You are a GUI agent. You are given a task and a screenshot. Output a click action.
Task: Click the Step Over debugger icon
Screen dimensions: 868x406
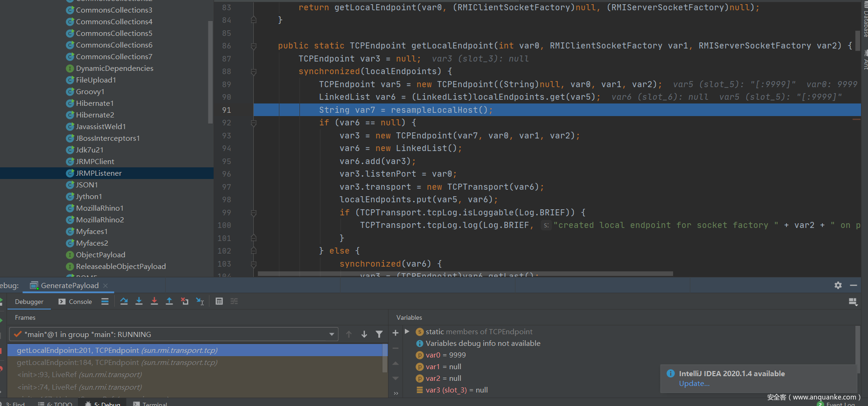tap(124, 302)
